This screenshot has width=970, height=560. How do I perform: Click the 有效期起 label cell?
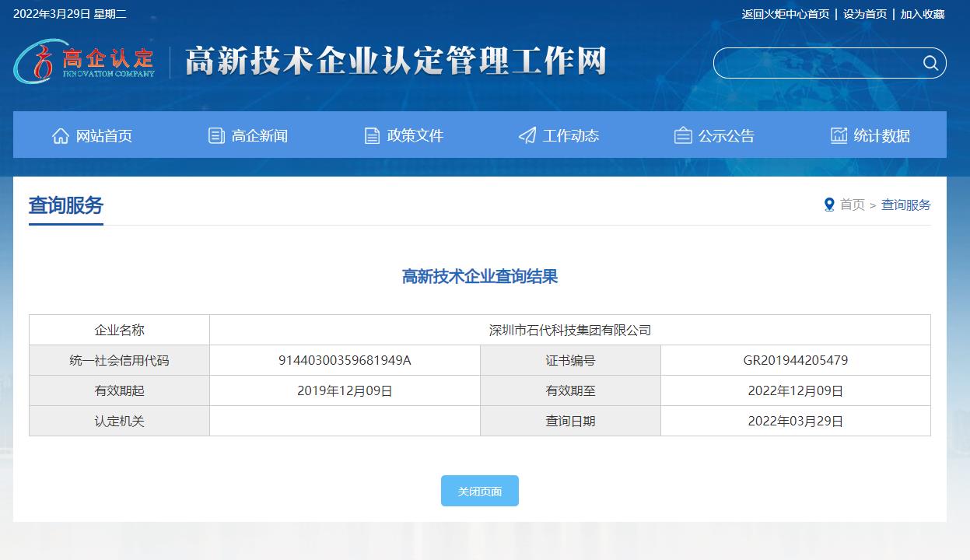point(119,390)
